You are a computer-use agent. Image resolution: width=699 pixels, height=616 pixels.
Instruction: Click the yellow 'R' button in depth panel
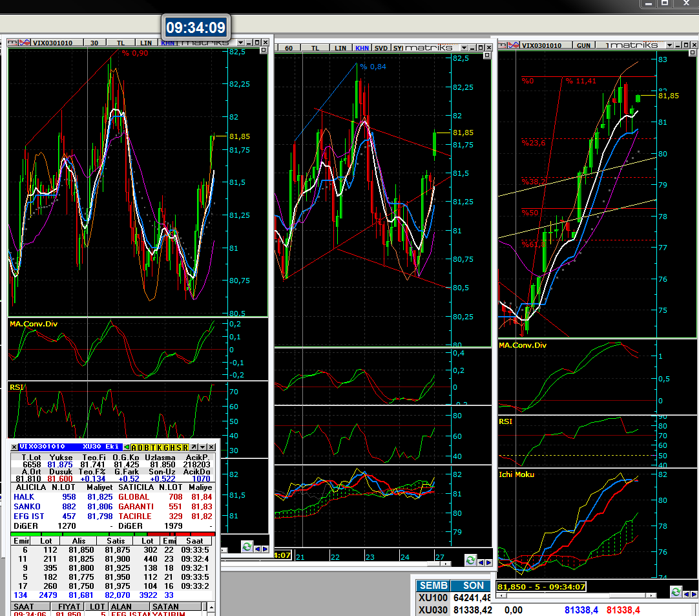tap(185, 447)
